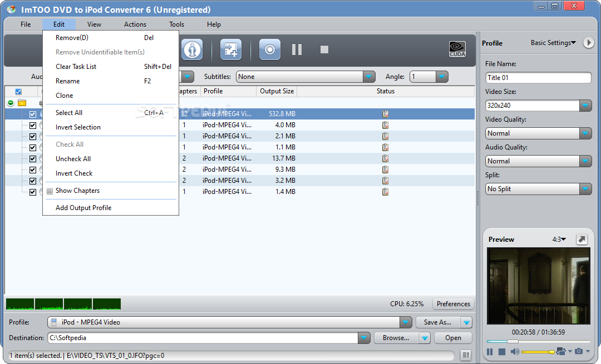The width and height of the screenshot is (601, 364).
Task: Click the status icon in the 1.1 MB row
Action: [385, 147]
